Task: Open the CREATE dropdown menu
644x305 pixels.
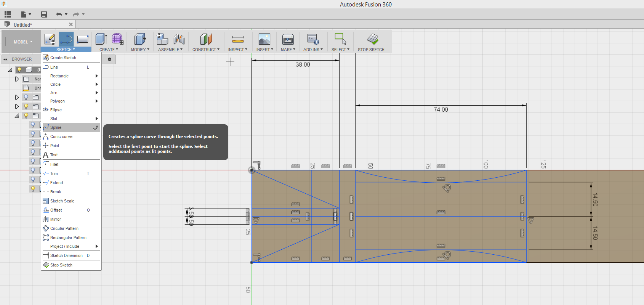Action: point(109,50)
